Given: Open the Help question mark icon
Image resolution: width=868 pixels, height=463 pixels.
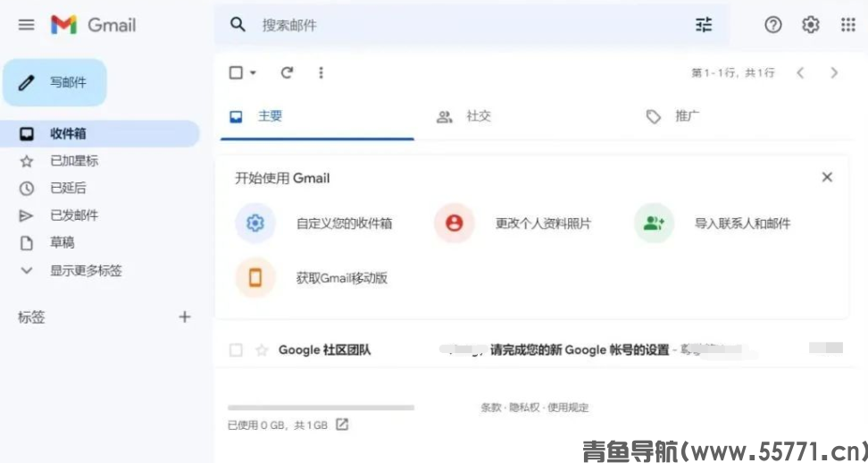Looking at the screenshot, I should [x=772, y=25].
